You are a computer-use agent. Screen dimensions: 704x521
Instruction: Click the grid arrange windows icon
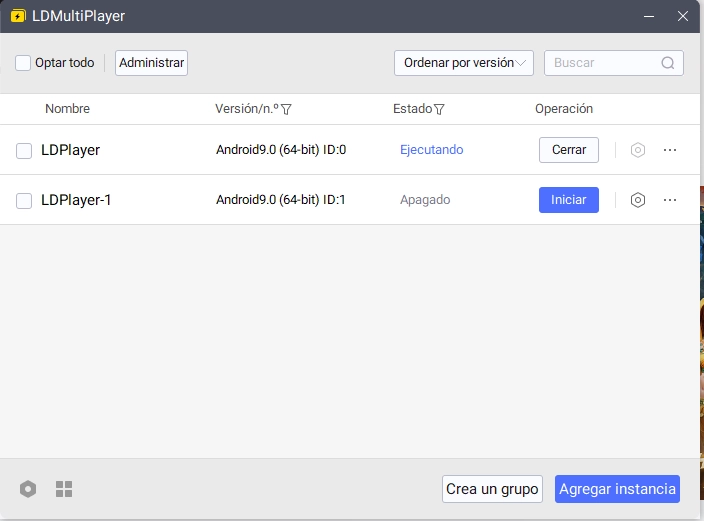click(64, 489)
